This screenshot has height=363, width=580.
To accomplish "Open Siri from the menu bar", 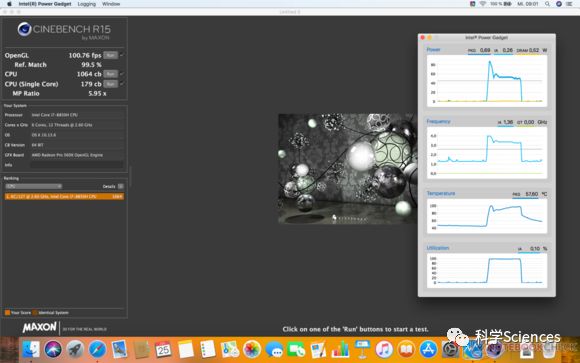I will (x=559, y=4).
